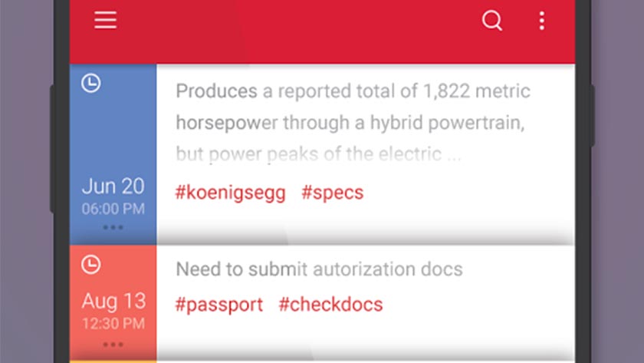Screen dimensions: 644x363
Task: Open the vertical three-dot overflow menu
Action: point(542,21)
